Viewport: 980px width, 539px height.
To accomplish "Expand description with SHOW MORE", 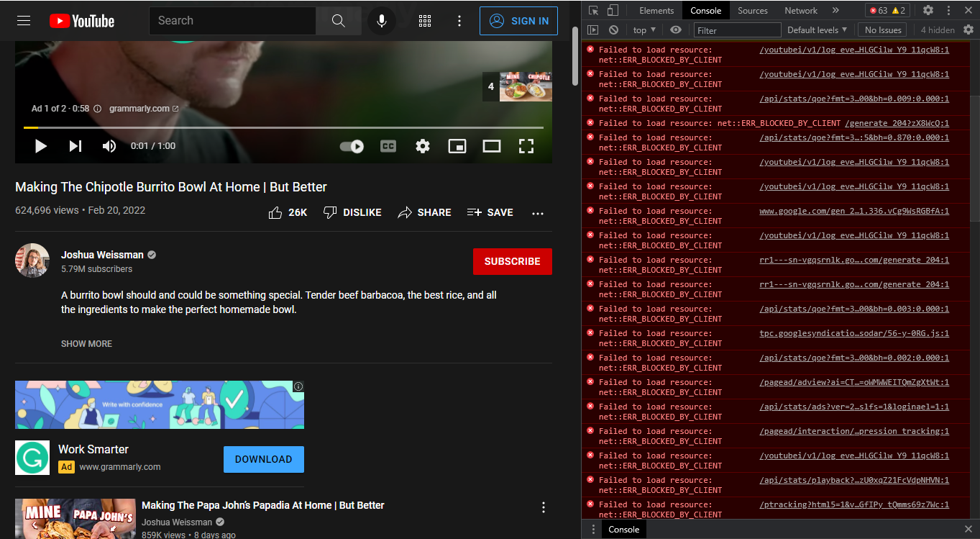I will tap(86, 344).
